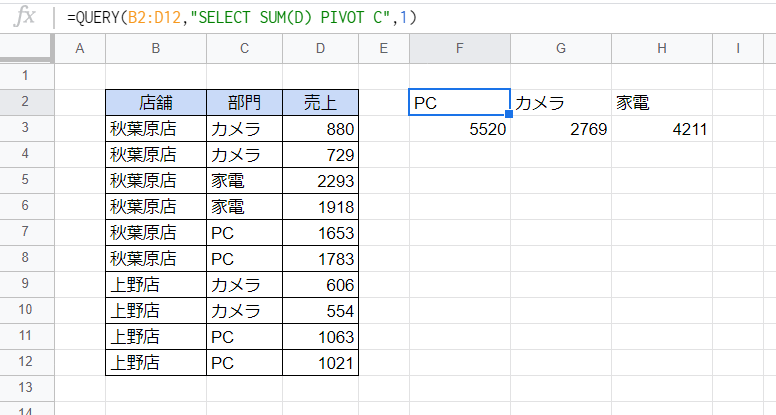The image size is (776, 415).
Task: Select column C header
Action: (x=244, y=48)
